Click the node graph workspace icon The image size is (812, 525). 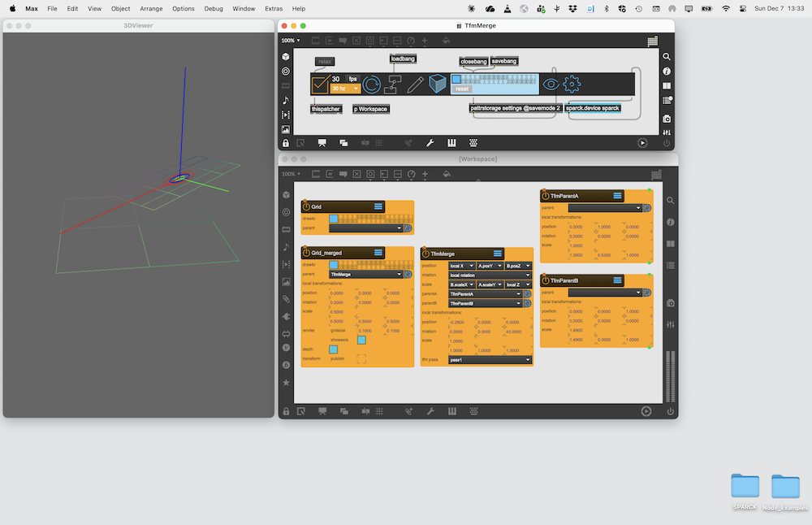click(x=394, y=84)
